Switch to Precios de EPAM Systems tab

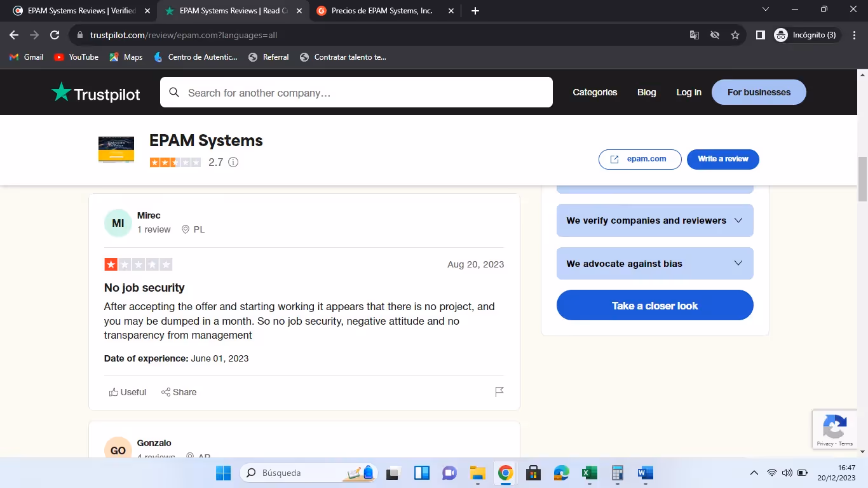pyautogui.click(x=386, y=11)
